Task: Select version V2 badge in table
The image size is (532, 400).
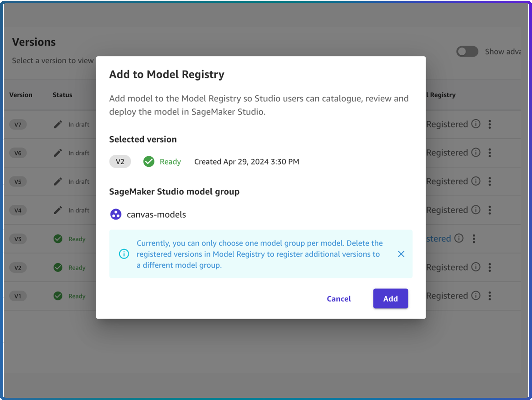Action: pyautogui.click(x=18, y=268)
